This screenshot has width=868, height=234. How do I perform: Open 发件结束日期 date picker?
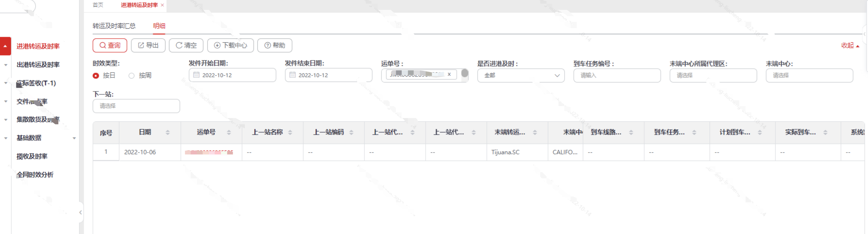(328, 75)
